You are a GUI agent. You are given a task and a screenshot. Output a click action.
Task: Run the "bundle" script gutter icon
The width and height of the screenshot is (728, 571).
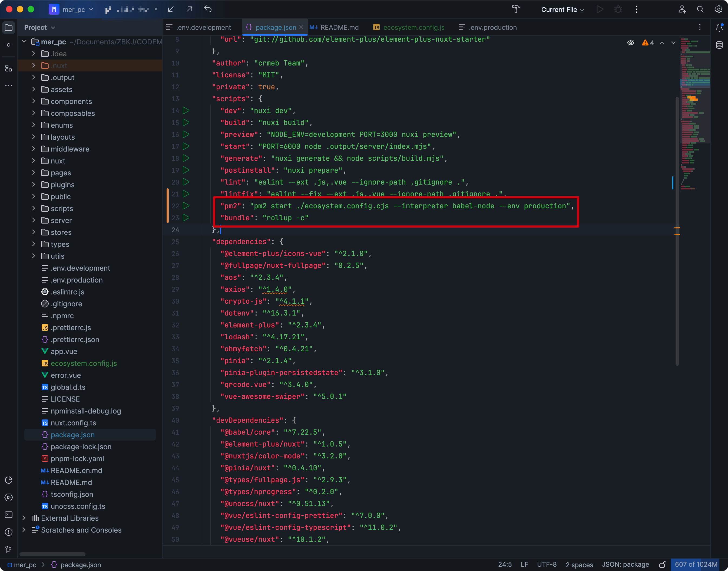coord(186,218)
